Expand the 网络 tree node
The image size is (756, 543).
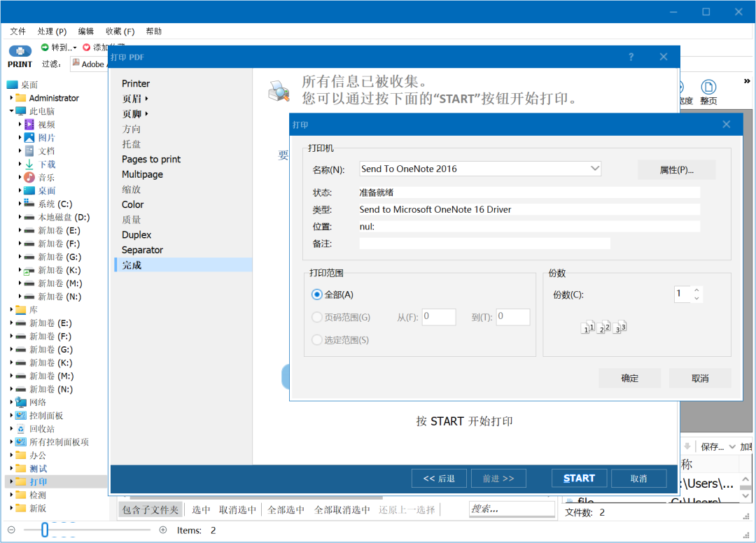click(12, 402)
